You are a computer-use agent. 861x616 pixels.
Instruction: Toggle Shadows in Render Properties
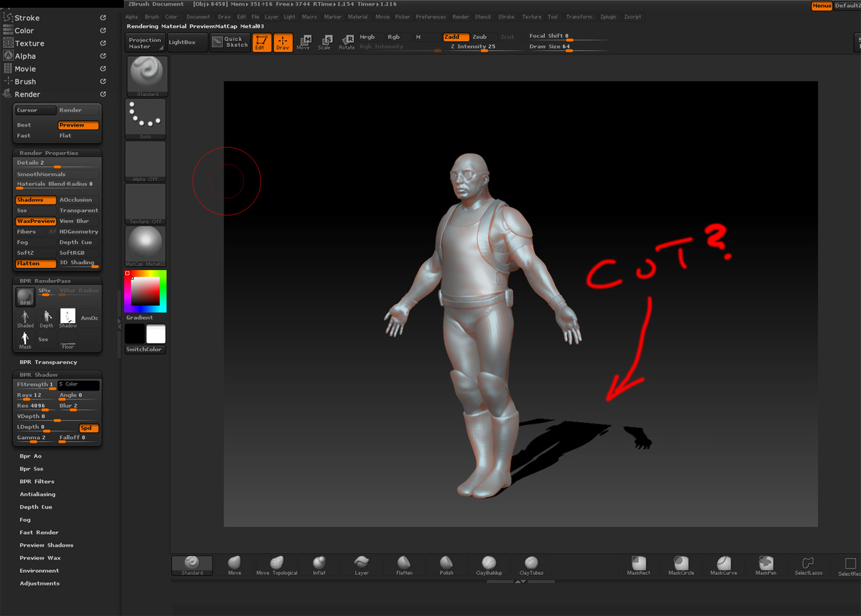[35, 200]
